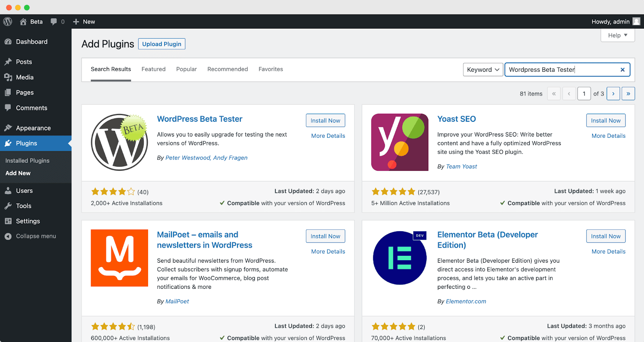Open the Howdy, admin account menu
The width and height of the screenshot is (644, 342).
616,22
